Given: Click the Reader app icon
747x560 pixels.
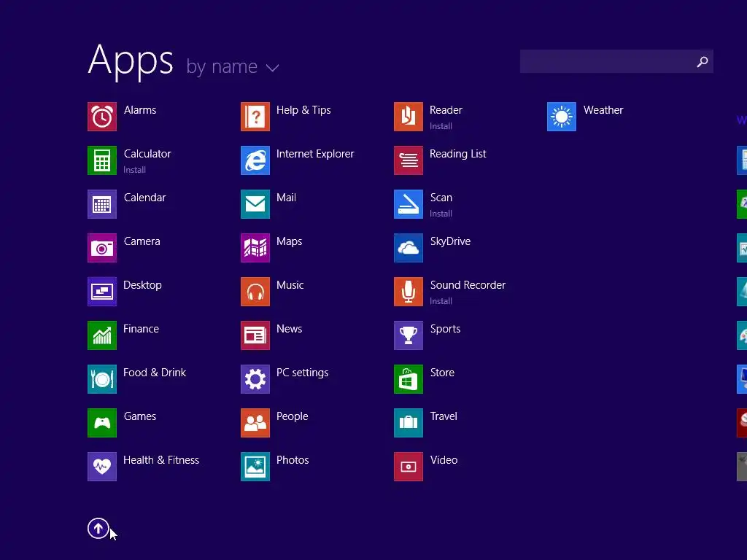Looking at the screenshot, I should coord(409,117).
